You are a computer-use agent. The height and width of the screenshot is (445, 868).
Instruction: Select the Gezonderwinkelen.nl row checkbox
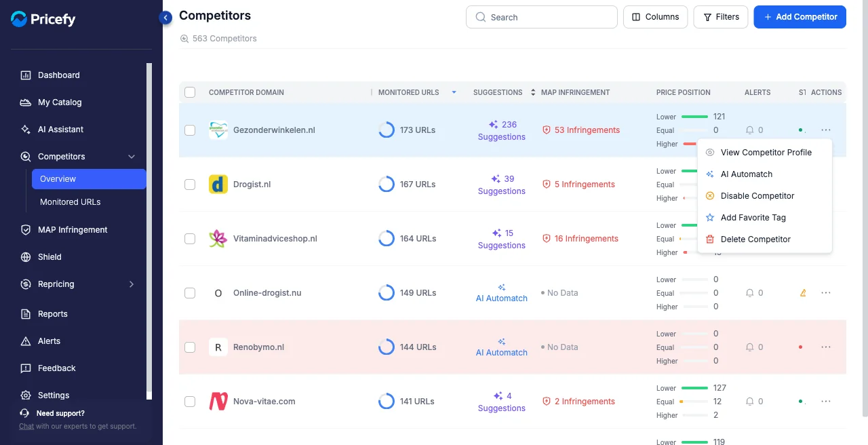click(190, 130)
